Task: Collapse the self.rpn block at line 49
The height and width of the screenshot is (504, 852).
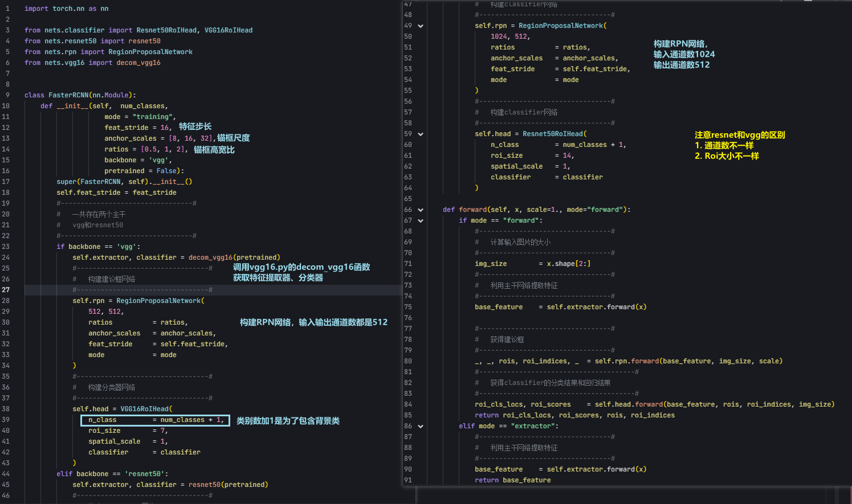Action: point(421,26)
